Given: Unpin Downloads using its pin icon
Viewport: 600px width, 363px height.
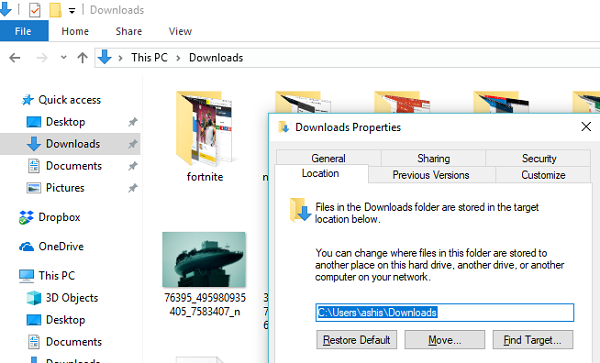Looking at the screenshot, I should [132, 144].
